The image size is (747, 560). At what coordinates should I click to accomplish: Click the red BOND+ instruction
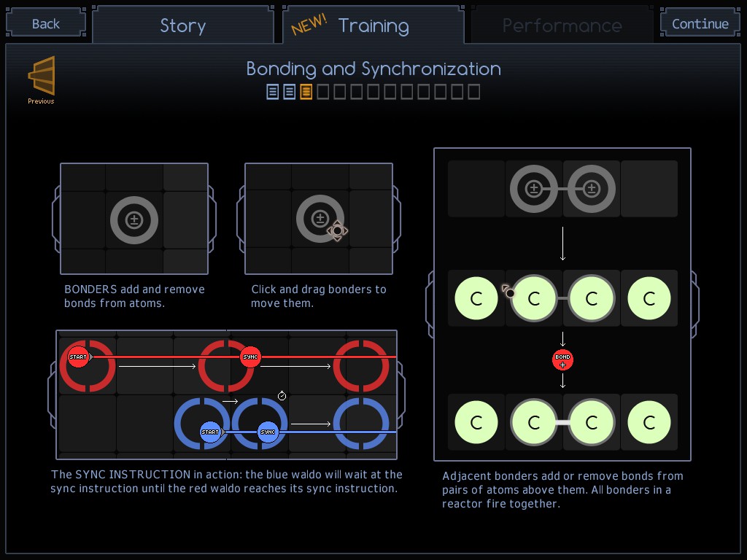(562, 359)
